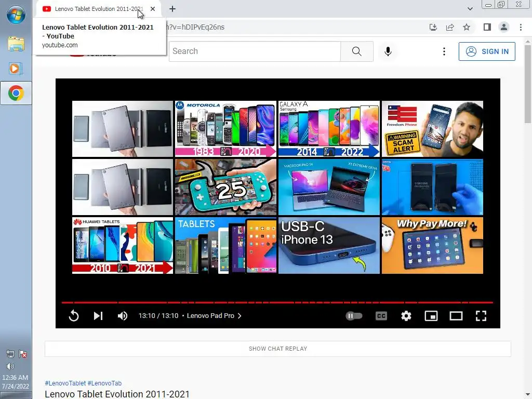Open Windows Explorer from taskbar

[16, 44]
